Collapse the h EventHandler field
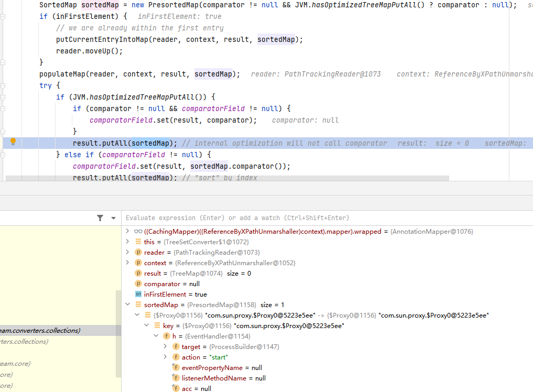The height and width of the screenshot is (392, 533). coord(156,336)
